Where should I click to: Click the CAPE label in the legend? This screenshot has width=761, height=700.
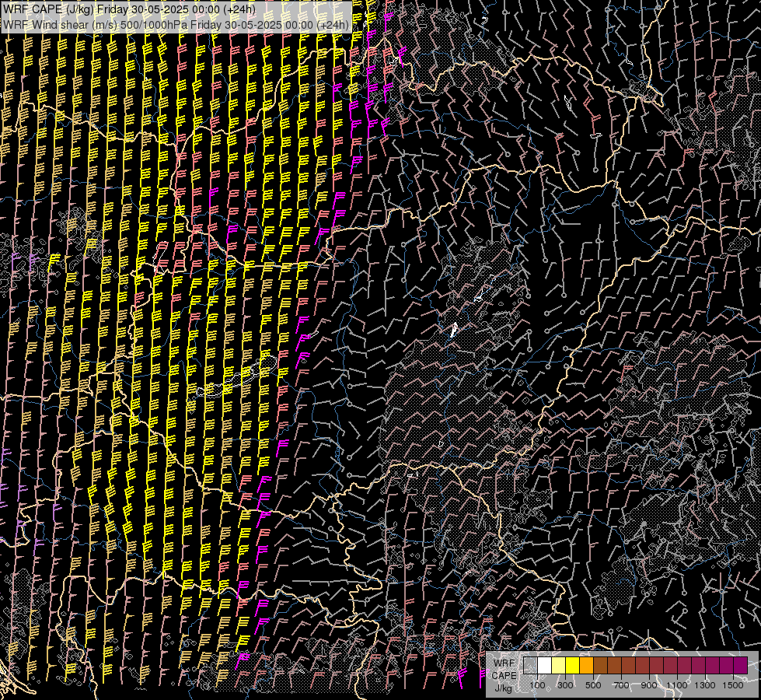(x=504, y=676)
